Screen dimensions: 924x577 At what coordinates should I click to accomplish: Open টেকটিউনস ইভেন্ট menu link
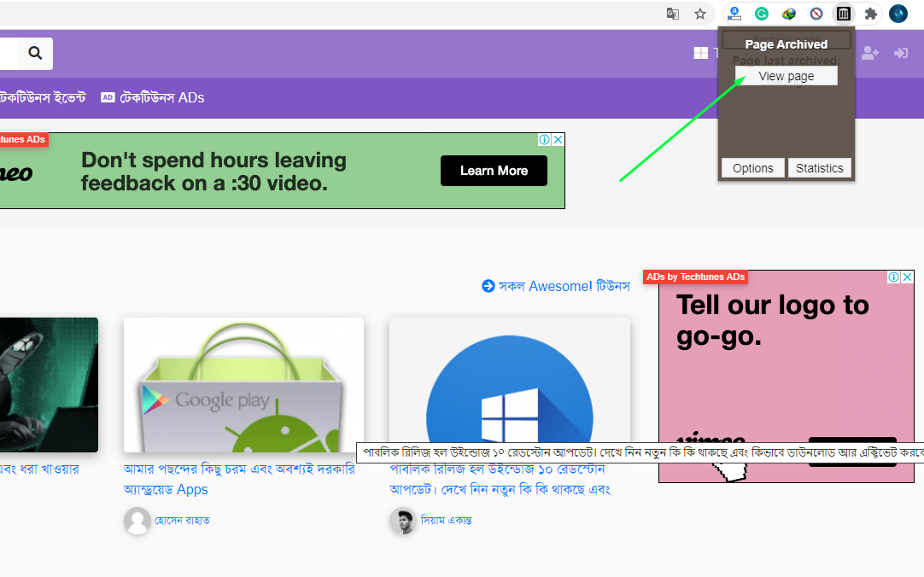(x=43, y=98)
